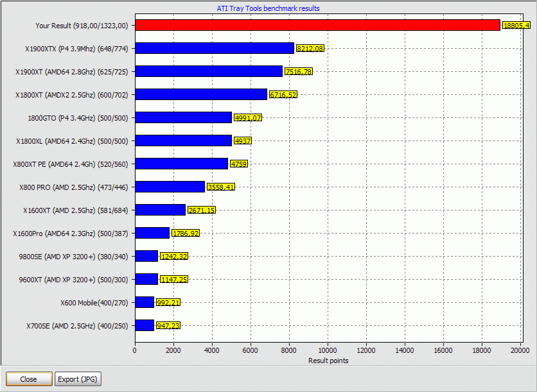Click the Your Result (918,00/1323,00) label
This screenshot has width=537, height=392.
coord(82,26)
